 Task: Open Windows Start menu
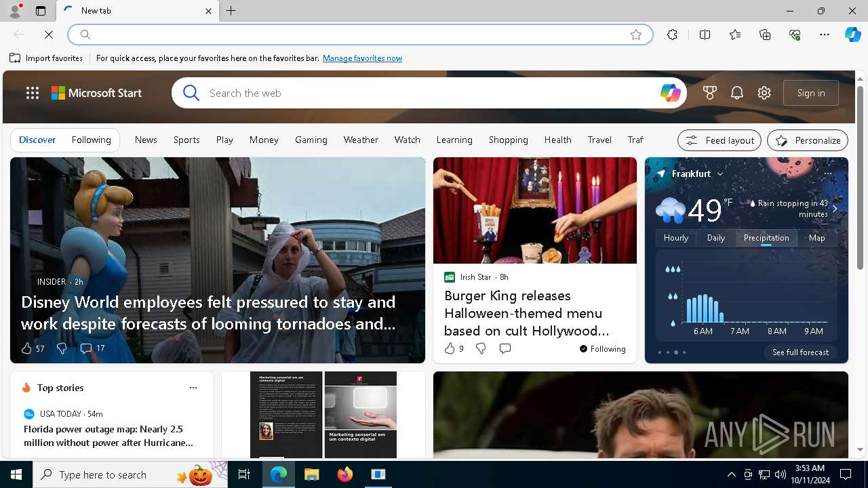tap(16, 474)
